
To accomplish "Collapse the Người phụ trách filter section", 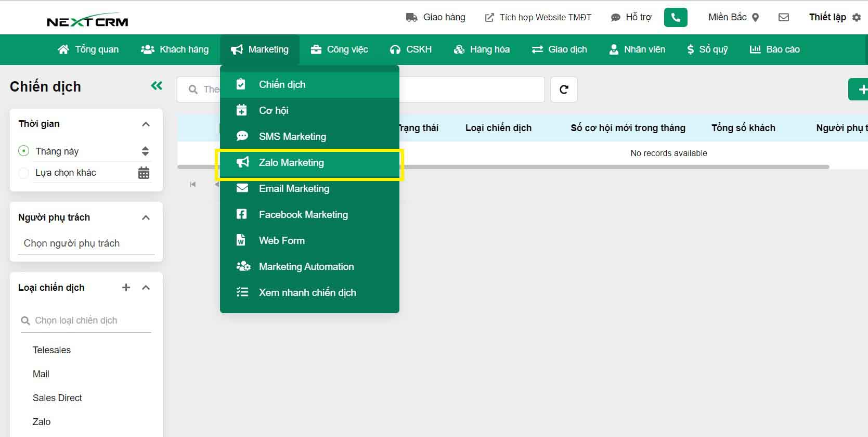I will point(146,217).
